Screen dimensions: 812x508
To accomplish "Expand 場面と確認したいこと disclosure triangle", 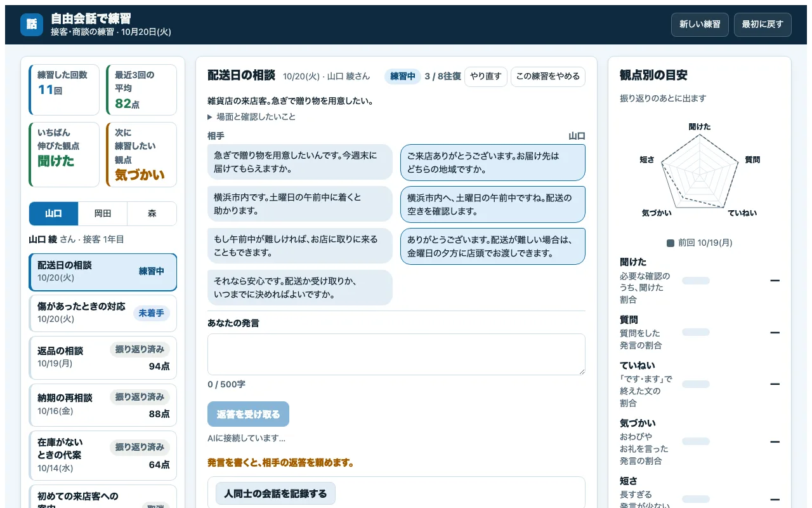I will tap(211, 117).
